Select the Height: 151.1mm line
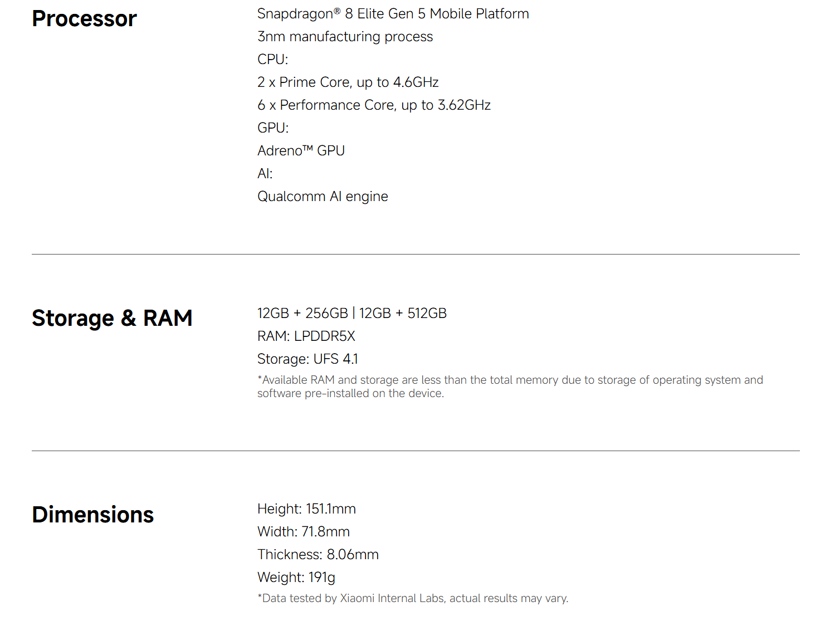840x621 pixels. point(306,509)
